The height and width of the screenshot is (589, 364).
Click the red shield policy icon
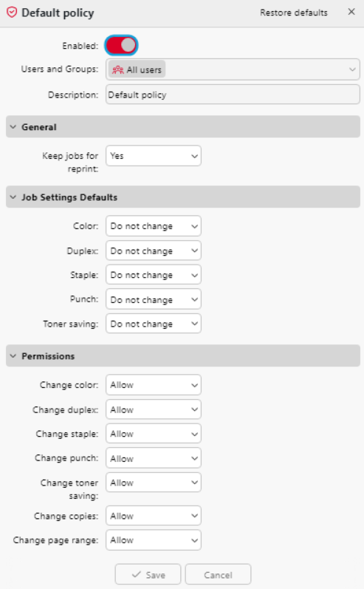coord(12,13)
